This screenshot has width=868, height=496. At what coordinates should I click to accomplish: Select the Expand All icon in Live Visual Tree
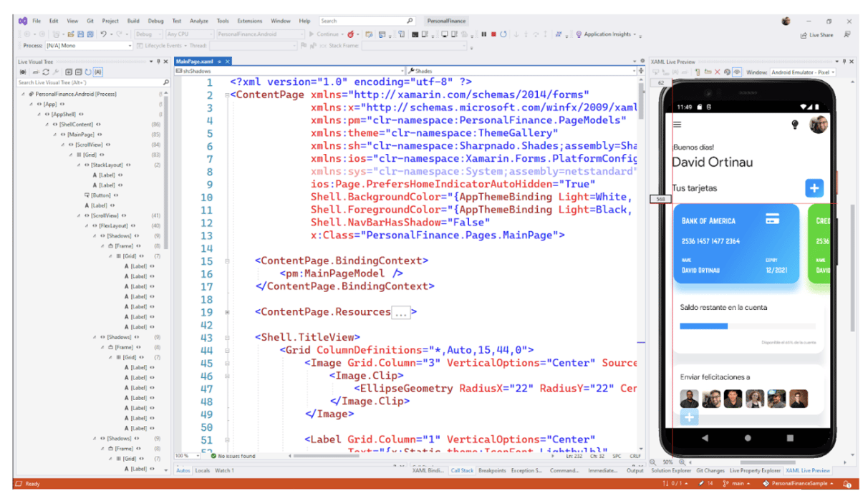pyautogui.click(x=69, y=71)
